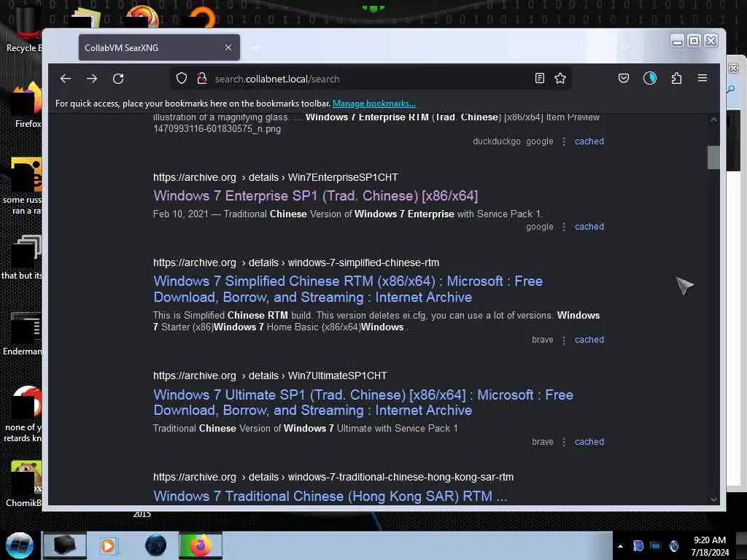This screenshot has height=560, width=747.
Task: Open Windows 7 Enterprise SP1 Trad. Chinese result
Action: 315,195
